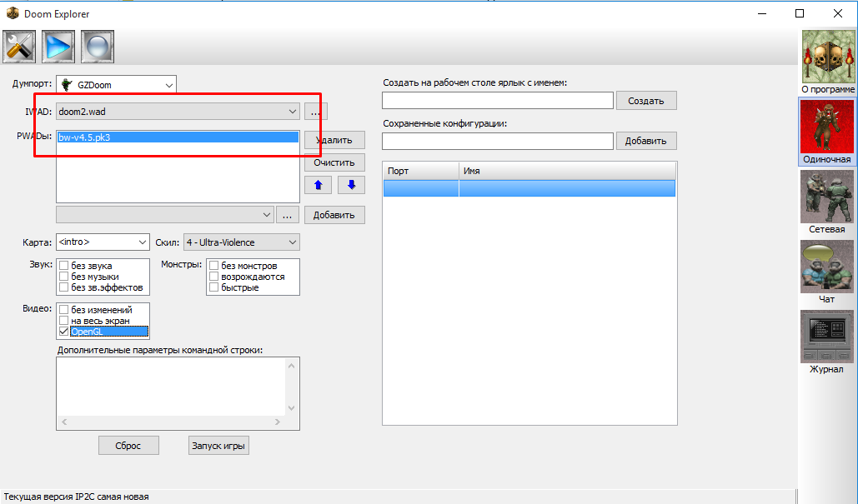Click the command line box scroll-down arrow

292,408
